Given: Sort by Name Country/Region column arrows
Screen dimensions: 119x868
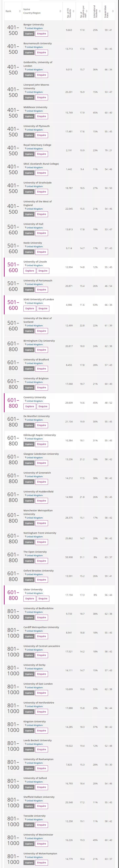Looking at the screenshot, I should point(60,11).
